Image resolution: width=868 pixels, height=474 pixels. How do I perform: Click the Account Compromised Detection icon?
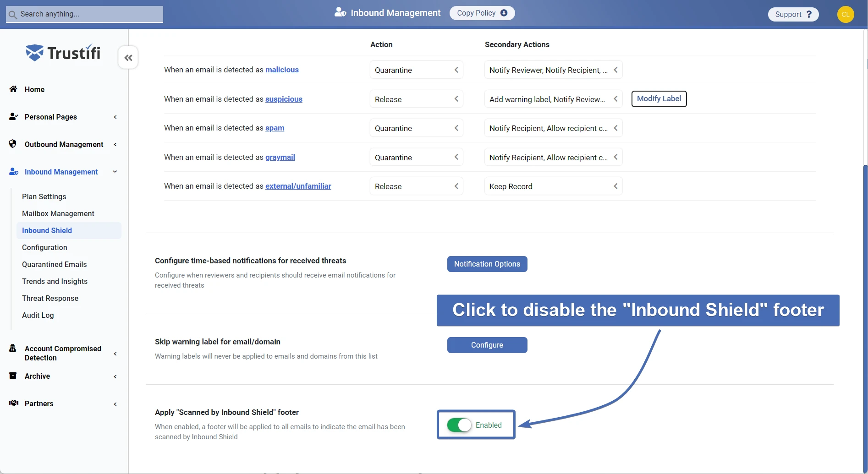point(13,349)
